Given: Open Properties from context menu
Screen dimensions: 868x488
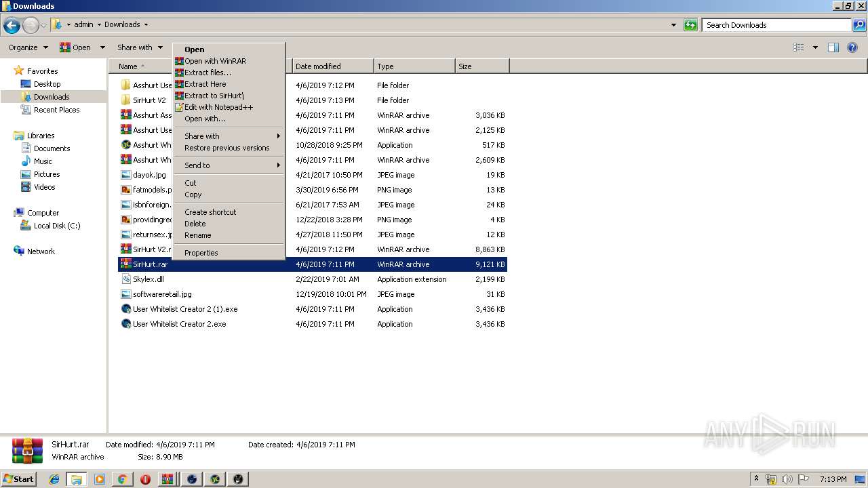Looking at the screenshot, I should (229, 253).
